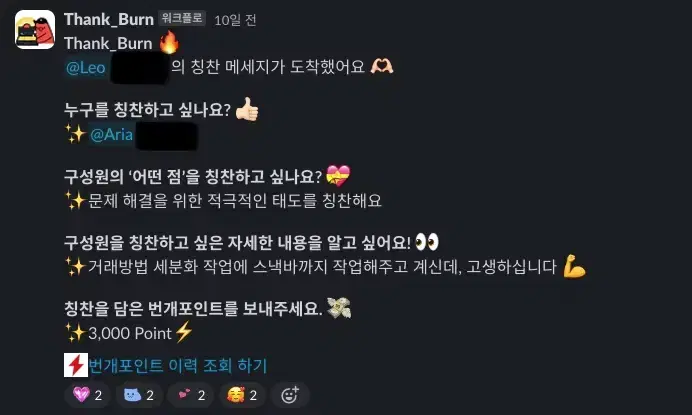
Task: Open the 10일 전 message timestamp
Action: coord(235,20)
